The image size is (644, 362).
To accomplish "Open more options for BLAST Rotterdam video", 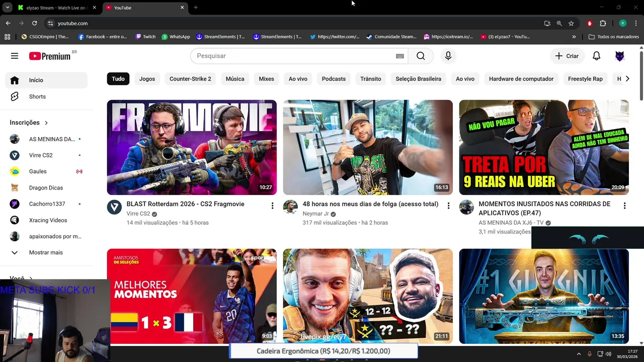I will pyautogui.click(x=272, y=206).
